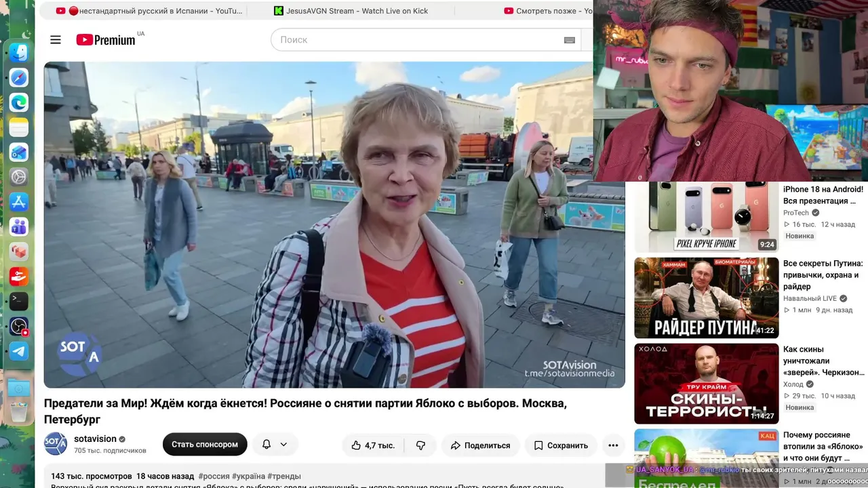Launch Safari from the Dock
The height and width of the screenshot is (488, 868).
(x=19, y=77)
